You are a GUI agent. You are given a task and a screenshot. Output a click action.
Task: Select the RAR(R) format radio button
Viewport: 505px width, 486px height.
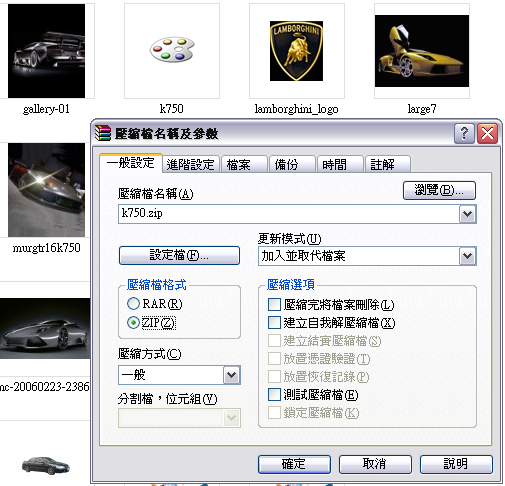[154, 304]
